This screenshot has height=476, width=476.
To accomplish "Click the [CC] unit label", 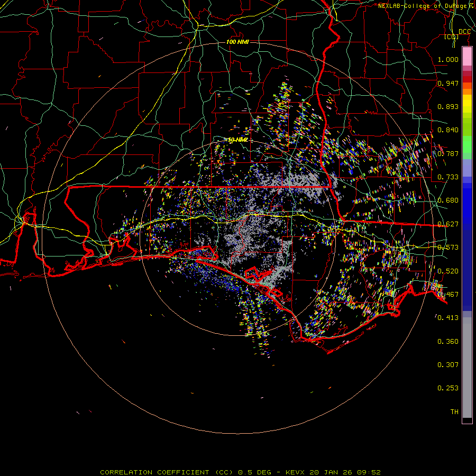I will [x=452, y=36].
